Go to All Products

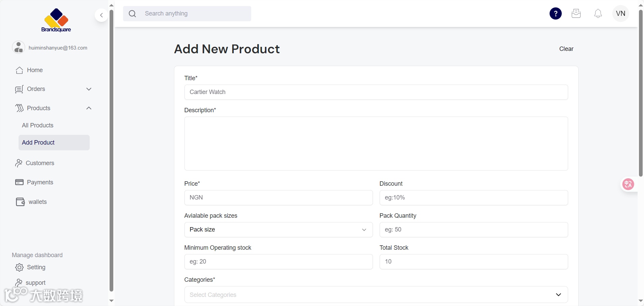click(38, 125)
